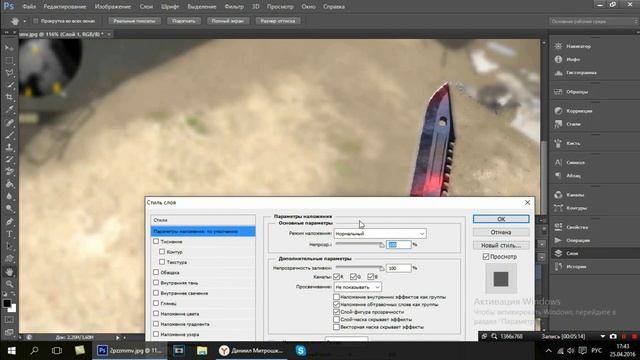Click the foreground color swatch
Viewport: 640px width, 360px height.
click(x=7, y=304)
